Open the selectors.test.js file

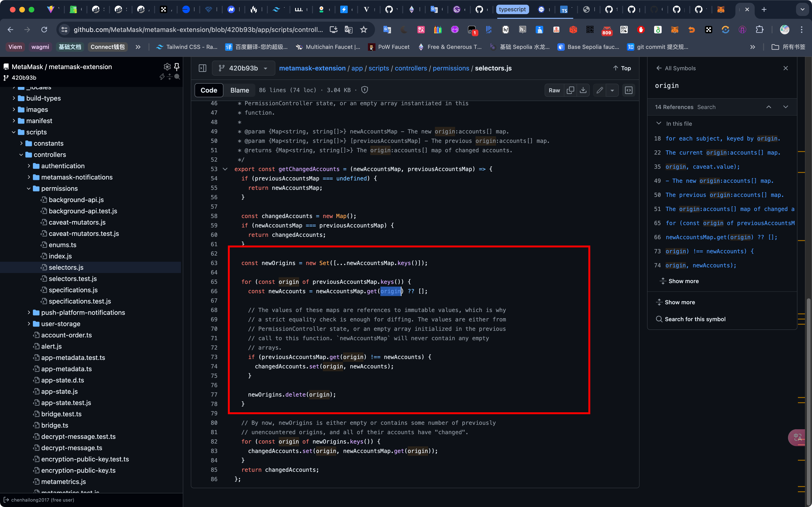tap(72, 279)
